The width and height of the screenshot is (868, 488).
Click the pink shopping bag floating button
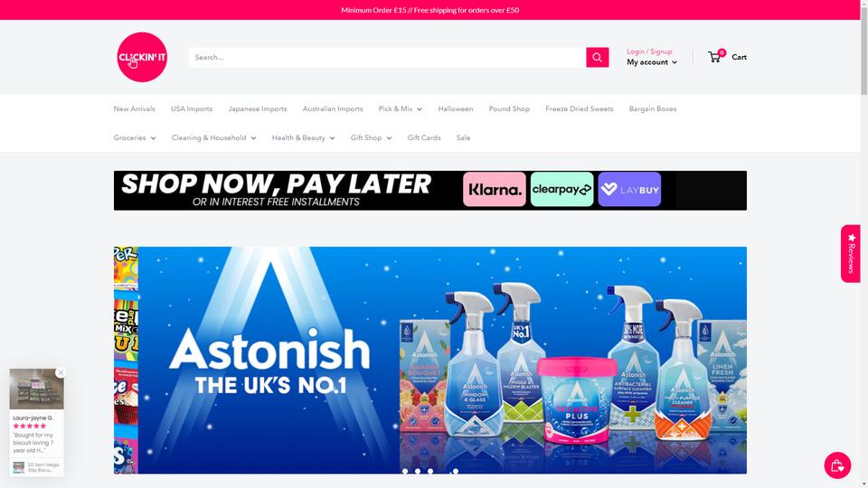[x=837, y=465]
